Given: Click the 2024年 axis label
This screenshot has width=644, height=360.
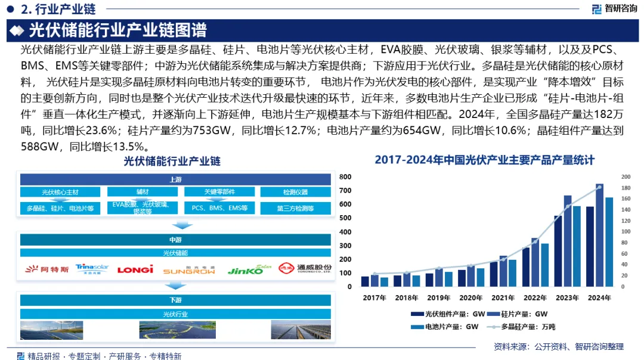Looking at the screenshot, I should 599,297.
